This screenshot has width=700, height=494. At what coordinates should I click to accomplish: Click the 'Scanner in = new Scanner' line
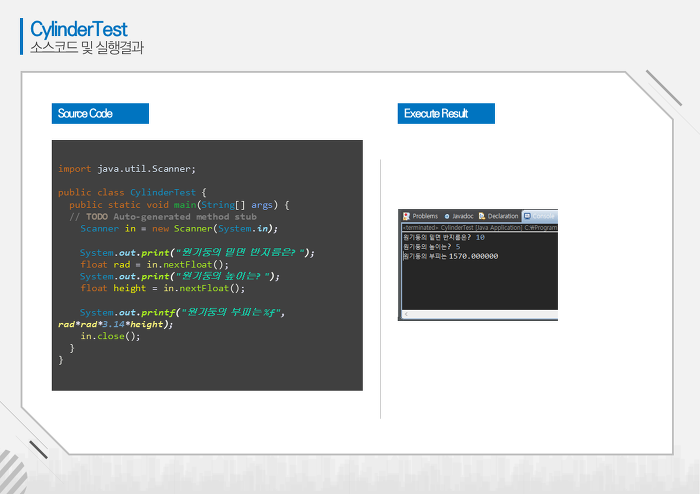click(x=179, y=229)
